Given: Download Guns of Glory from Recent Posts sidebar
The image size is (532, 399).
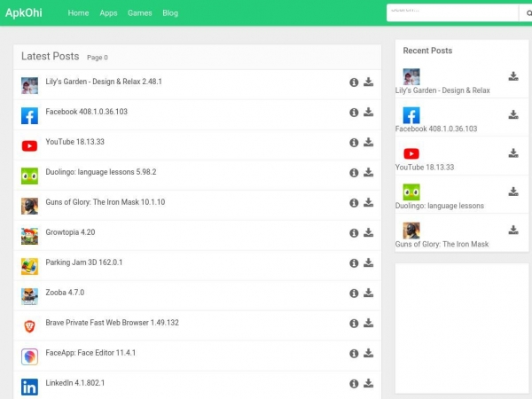Looking at the screenshot, I should click(x=513, y=230).
